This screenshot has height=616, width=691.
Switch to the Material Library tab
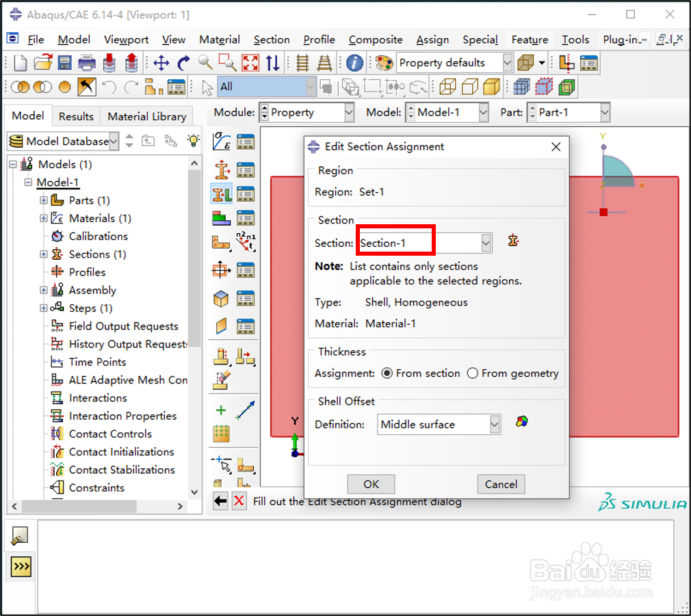(x=146, y=116)
